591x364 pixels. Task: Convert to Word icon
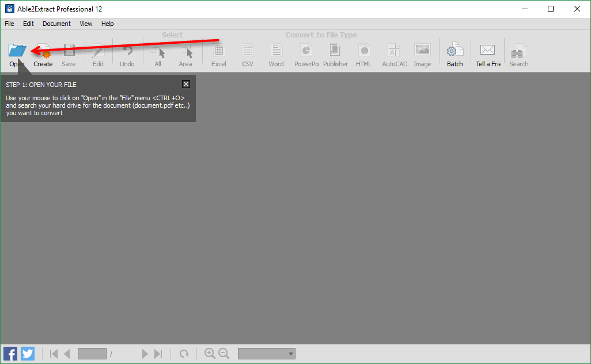tap(276, 51)
